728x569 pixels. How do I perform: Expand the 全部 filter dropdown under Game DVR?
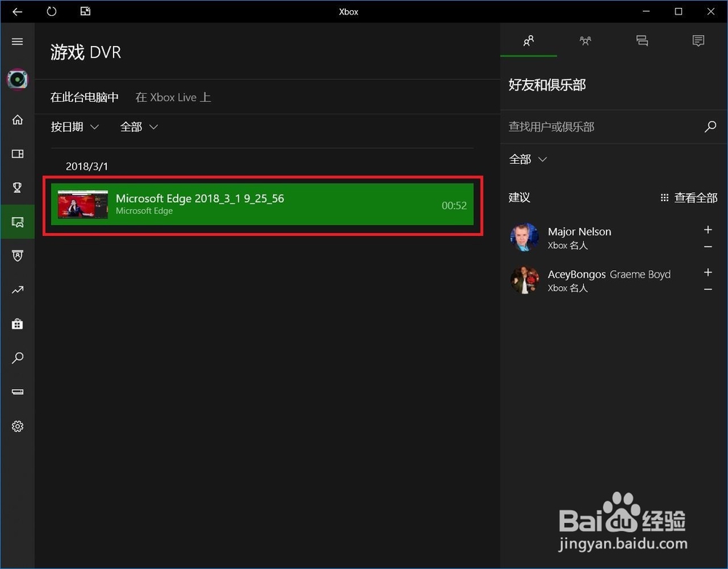coord(139,127)
